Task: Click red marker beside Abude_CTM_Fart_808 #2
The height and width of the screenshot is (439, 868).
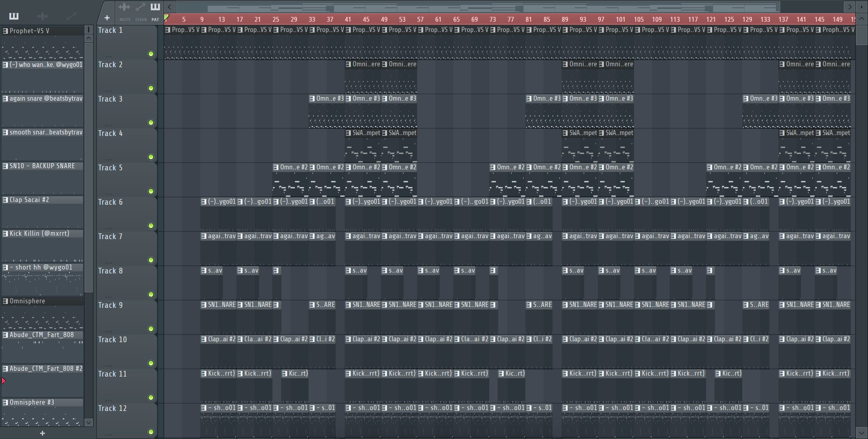Action: click(x=3, y=381)
